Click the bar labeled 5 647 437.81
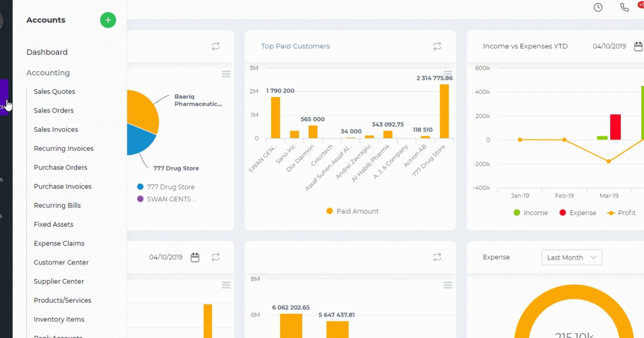Viewport: 644px width, 338px height. (337, 329)
